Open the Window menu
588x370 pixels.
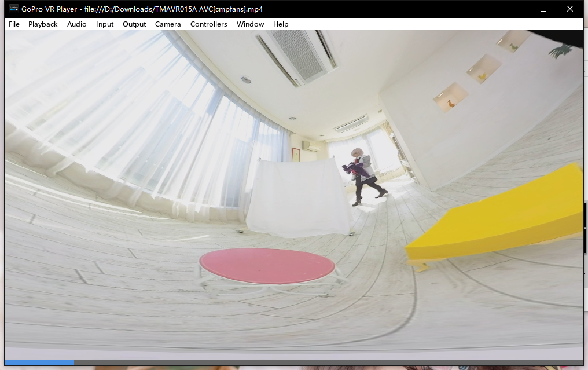[250, 24]
